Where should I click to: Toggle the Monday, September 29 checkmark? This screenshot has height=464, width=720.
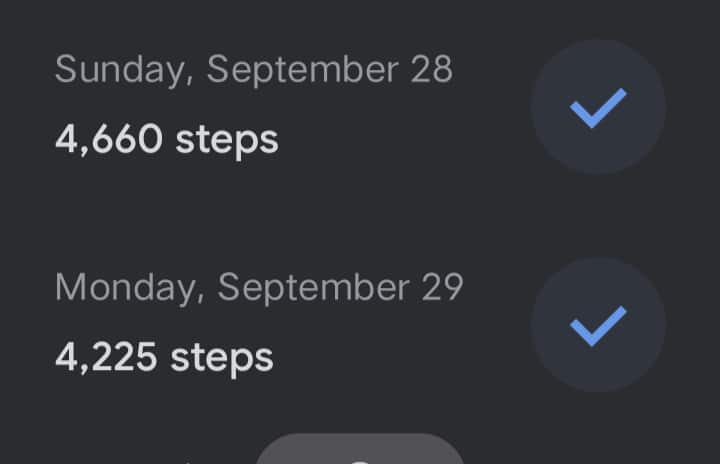click(598, 325)
